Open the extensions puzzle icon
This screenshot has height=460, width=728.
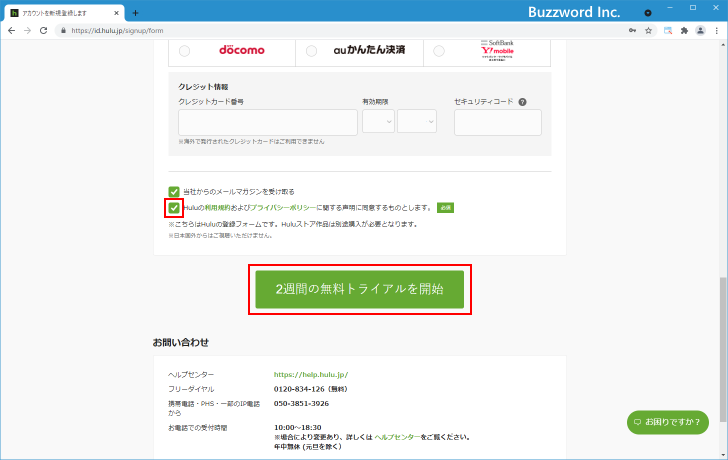(x=684, y=31)
